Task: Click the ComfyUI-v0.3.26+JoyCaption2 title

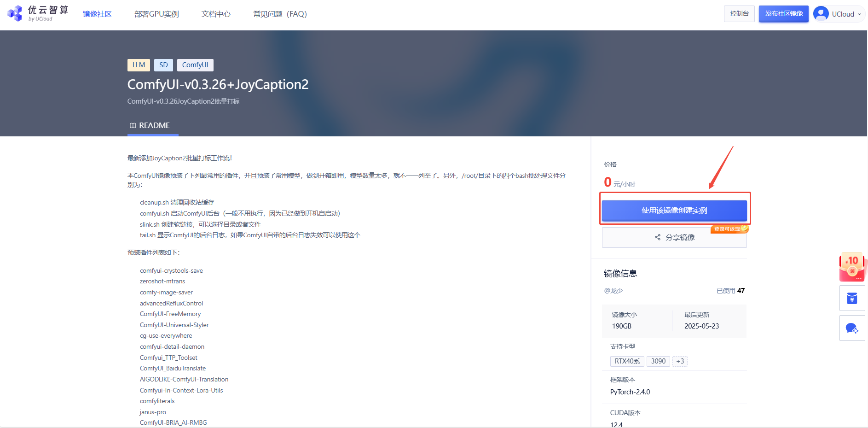Action: [218, 84]
